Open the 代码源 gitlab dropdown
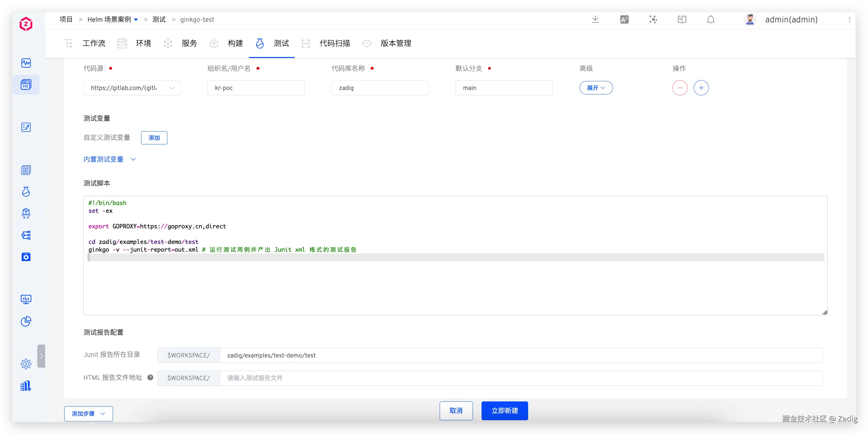The image size is (868, 434). pyautogui.click(x=132, y=88)
